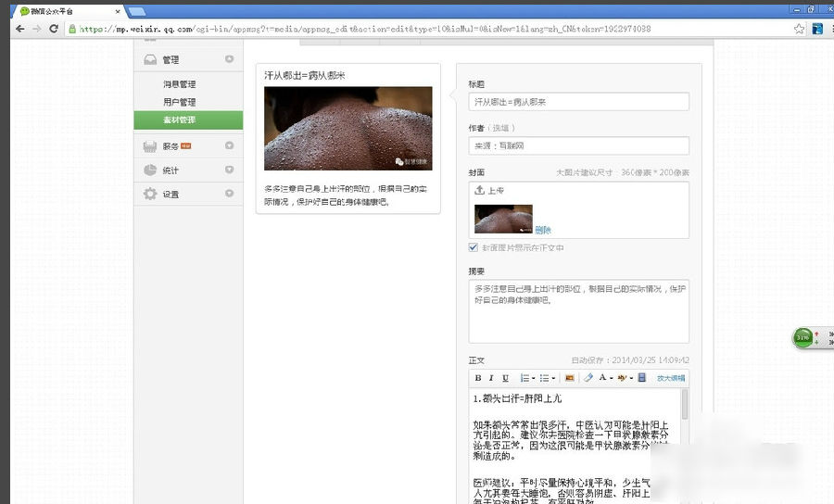Click the green floating percentage ball widget
The image size is (834, 504).
pyautogui.click(x=802, y=337)
